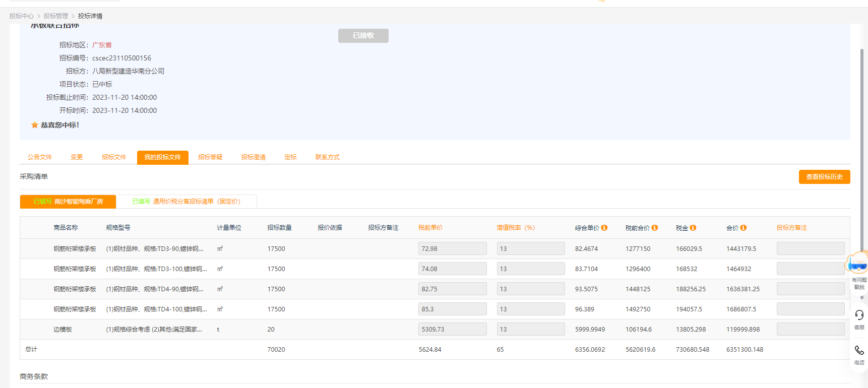Select the 定标 tab

pos(290,157)
